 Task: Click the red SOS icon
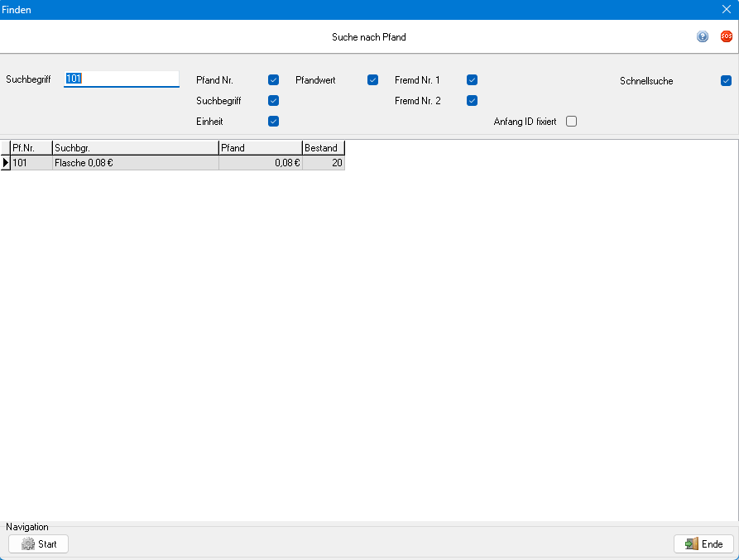pyautogui.click(x=726, y=36)
